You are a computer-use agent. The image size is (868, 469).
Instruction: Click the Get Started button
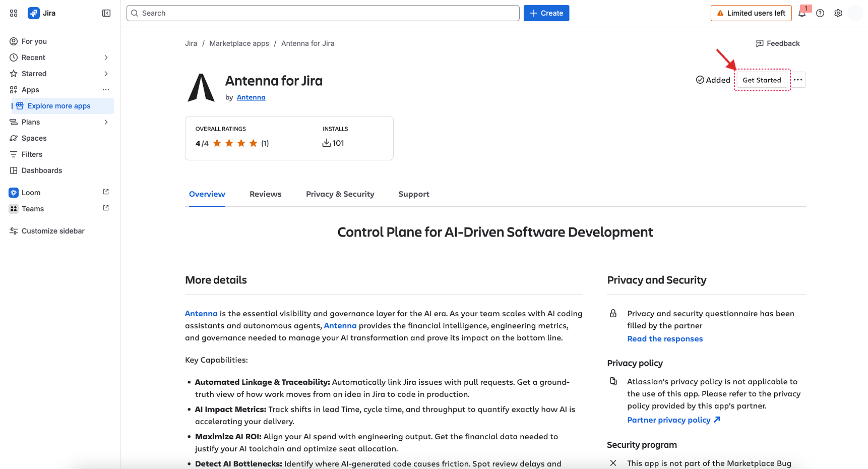pyautogui.click(x=762, y=80)
